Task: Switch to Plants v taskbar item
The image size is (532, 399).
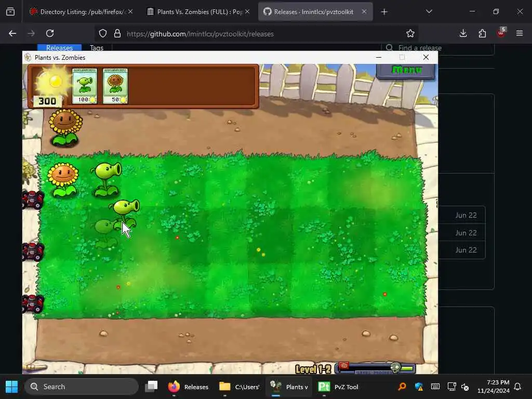Action: pos(289,387)
